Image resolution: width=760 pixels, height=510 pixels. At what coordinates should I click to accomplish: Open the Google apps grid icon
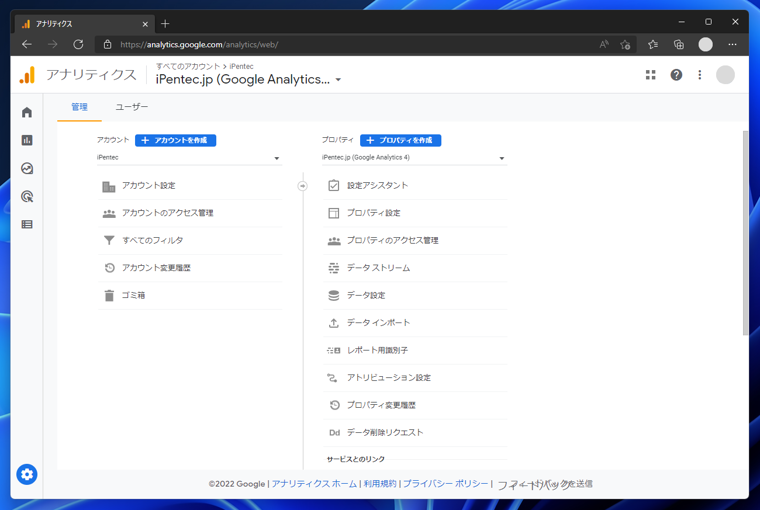coord(650,75)
